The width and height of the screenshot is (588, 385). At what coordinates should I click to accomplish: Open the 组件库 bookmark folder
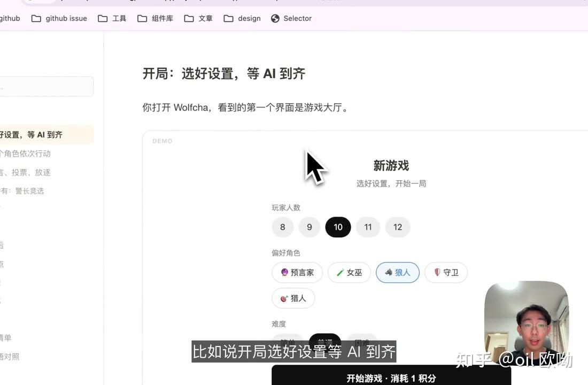[x=155, y=18]
